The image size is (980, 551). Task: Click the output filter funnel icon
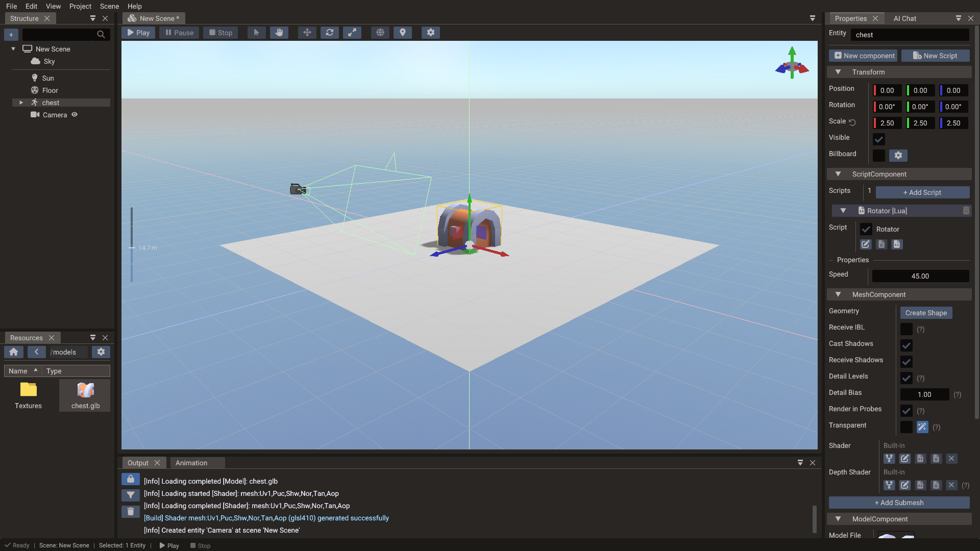131,495
